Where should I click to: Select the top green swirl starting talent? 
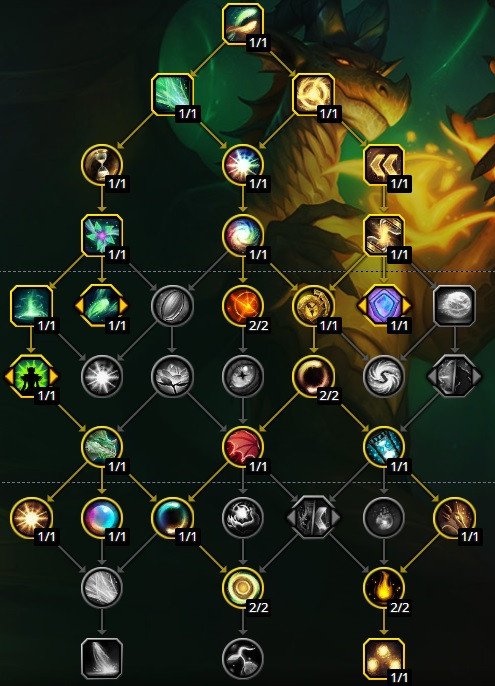tap(243, 24)
